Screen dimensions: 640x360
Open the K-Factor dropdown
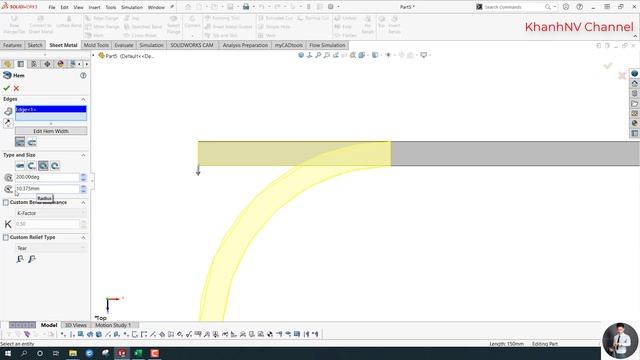click(51, 213)
